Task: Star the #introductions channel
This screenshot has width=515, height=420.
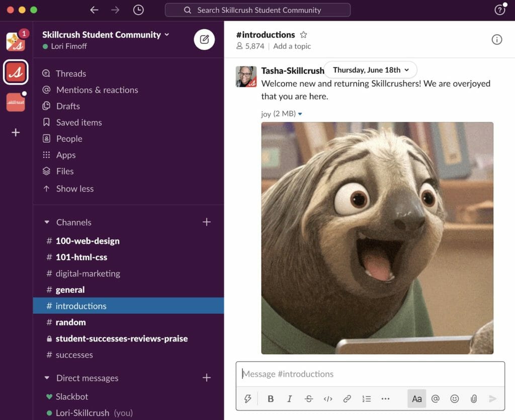Action: (303, 35)
